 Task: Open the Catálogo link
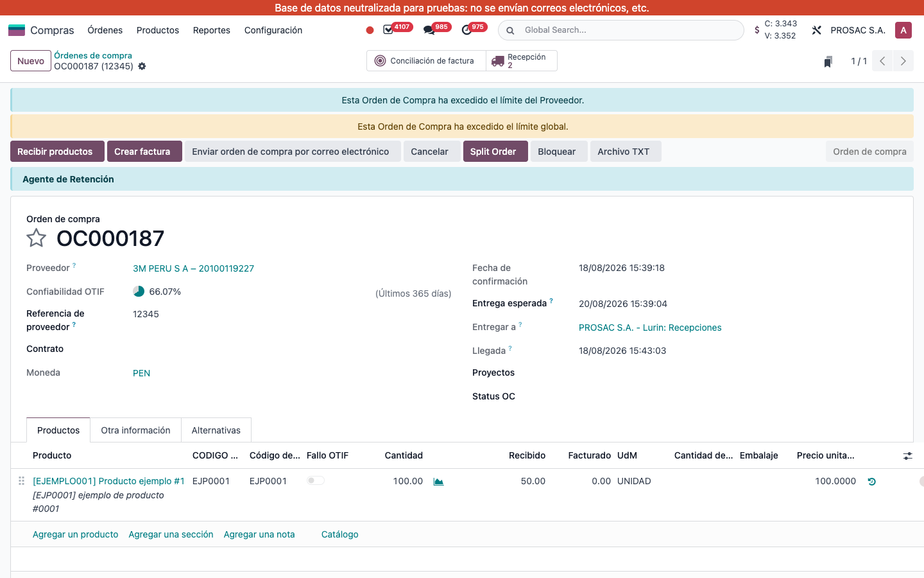[339, 534]
